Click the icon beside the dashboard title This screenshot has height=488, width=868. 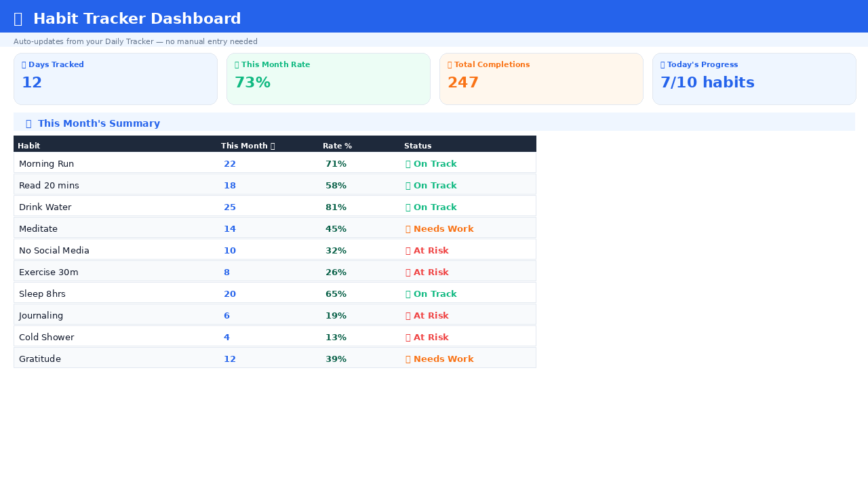(18, 19)
